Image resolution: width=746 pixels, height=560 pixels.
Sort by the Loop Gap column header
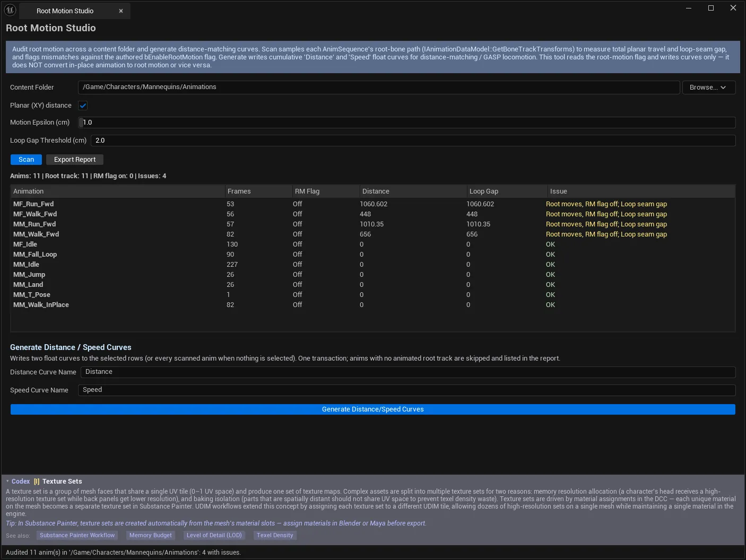click(x=507, y=191)
